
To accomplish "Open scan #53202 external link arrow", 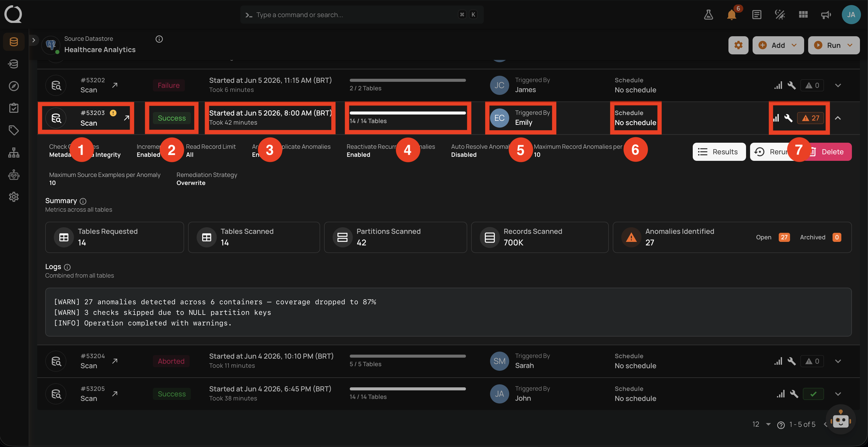I will click(x=115, y=85).
